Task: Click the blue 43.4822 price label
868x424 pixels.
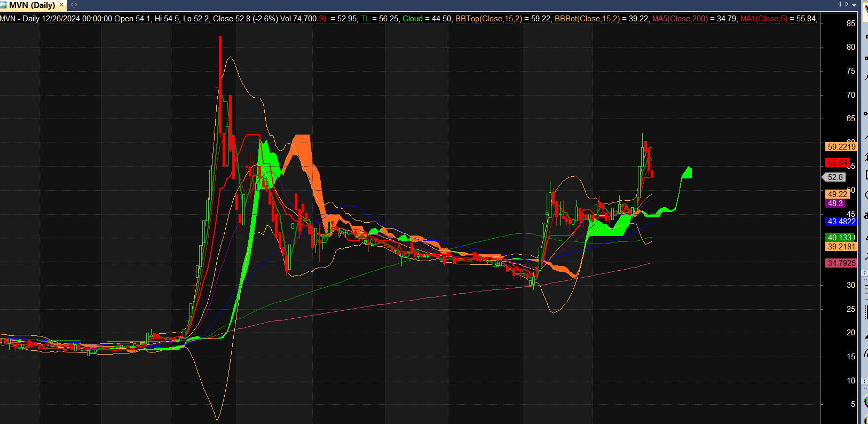Action: coord(841,221)
